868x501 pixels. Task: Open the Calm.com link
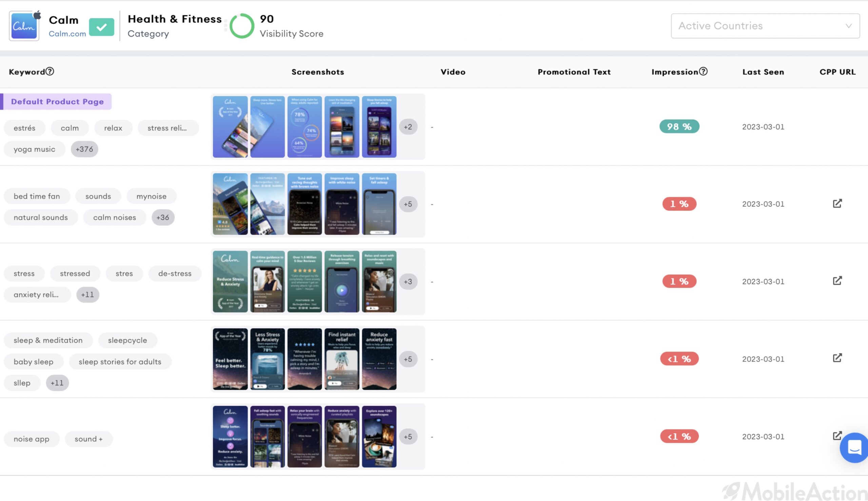(67, 34)
